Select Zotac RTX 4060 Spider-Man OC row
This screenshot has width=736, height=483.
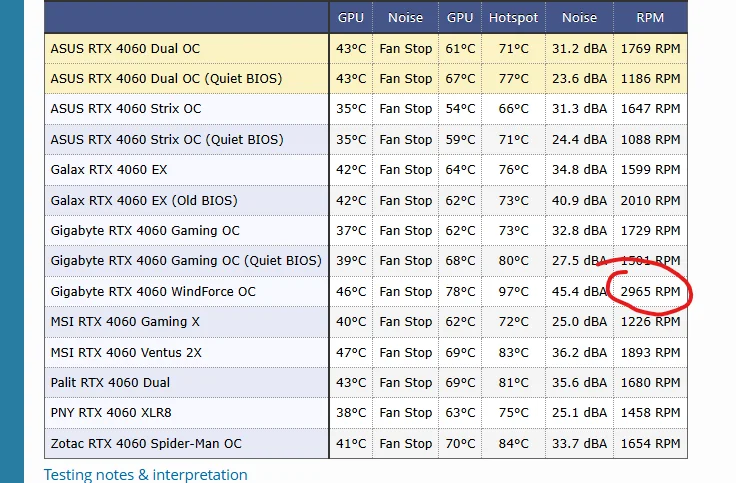tap(146, 444)
